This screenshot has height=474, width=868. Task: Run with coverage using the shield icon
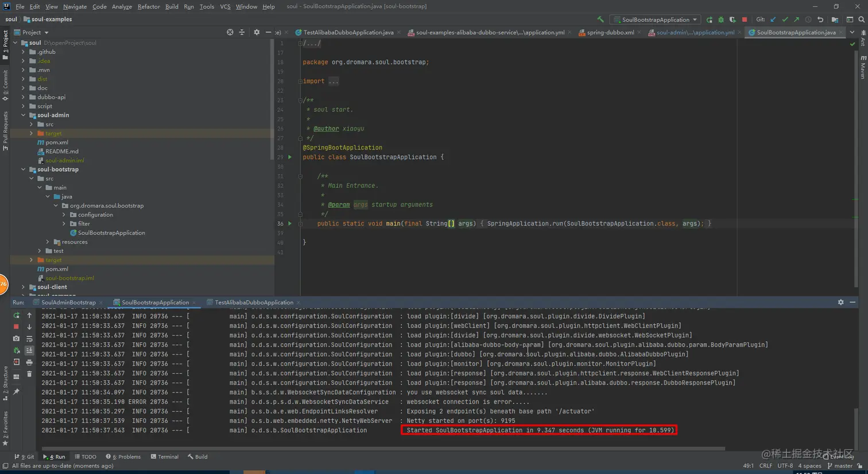coord(733,20)
